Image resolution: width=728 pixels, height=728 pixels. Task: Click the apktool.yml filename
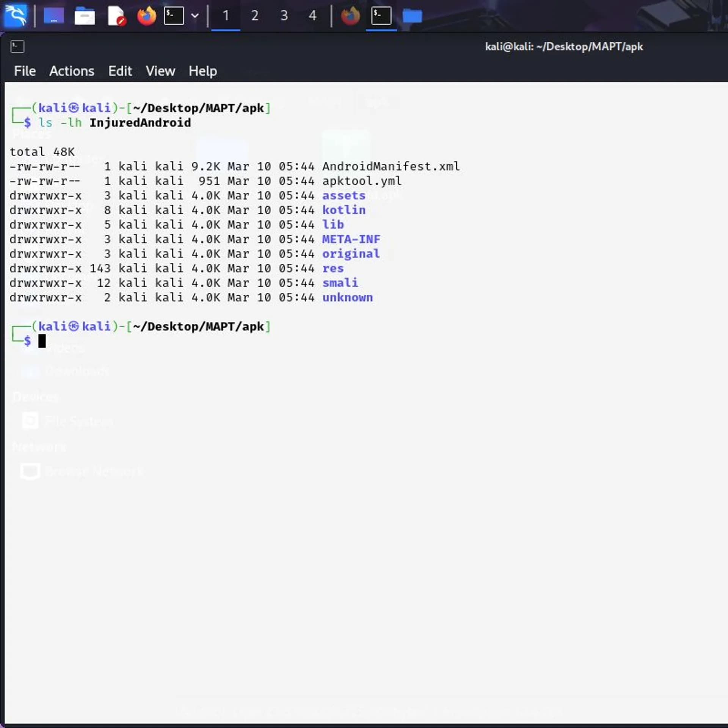point(362,181)
